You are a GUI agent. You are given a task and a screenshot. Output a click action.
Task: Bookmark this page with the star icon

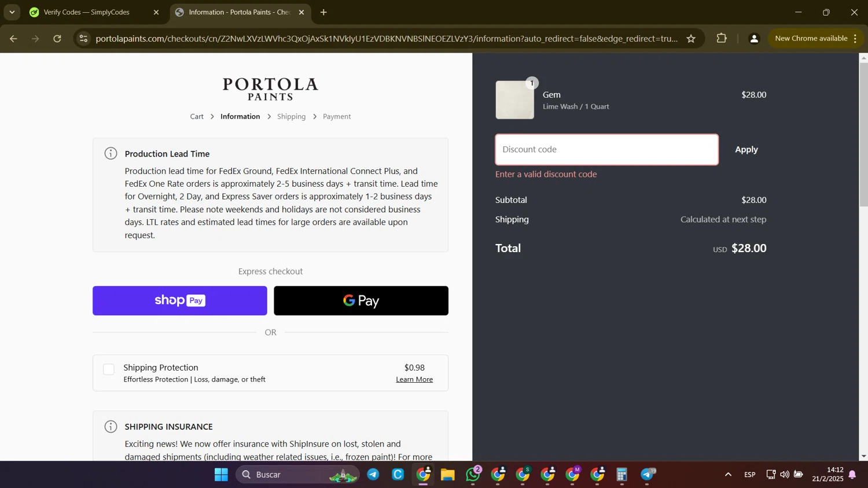pyautogui.click(x=691, y=39)
